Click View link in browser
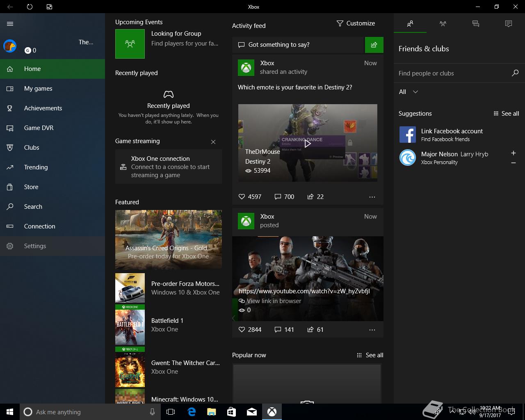This screenshot has width=525, height=420. 270,301
